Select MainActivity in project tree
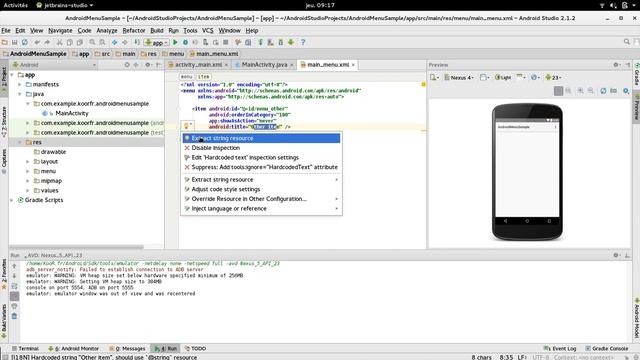The width and height of the screenshot is (640, 360). (x=71, y=113)
